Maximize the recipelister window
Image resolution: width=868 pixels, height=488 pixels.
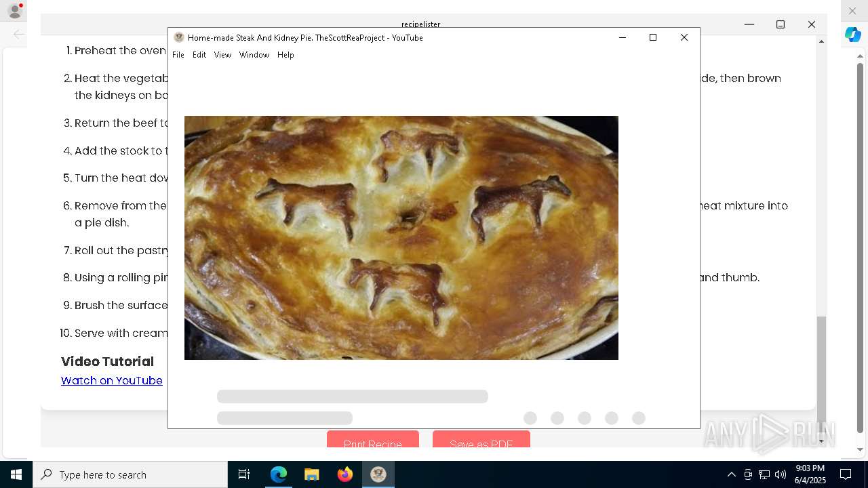click(x=781, y=24)
